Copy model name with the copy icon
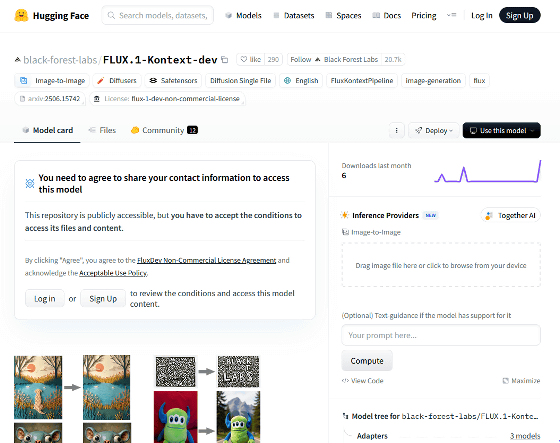Image resolution: width=560 pixels, height=443 pixels. tap(225, 60)
